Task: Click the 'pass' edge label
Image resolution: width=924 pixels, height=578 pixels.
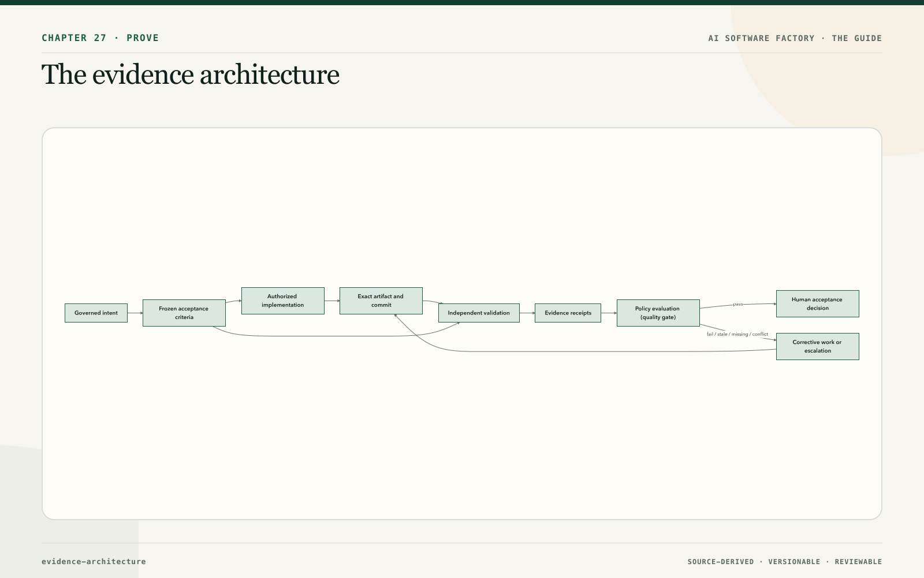Action: [738, 304]
